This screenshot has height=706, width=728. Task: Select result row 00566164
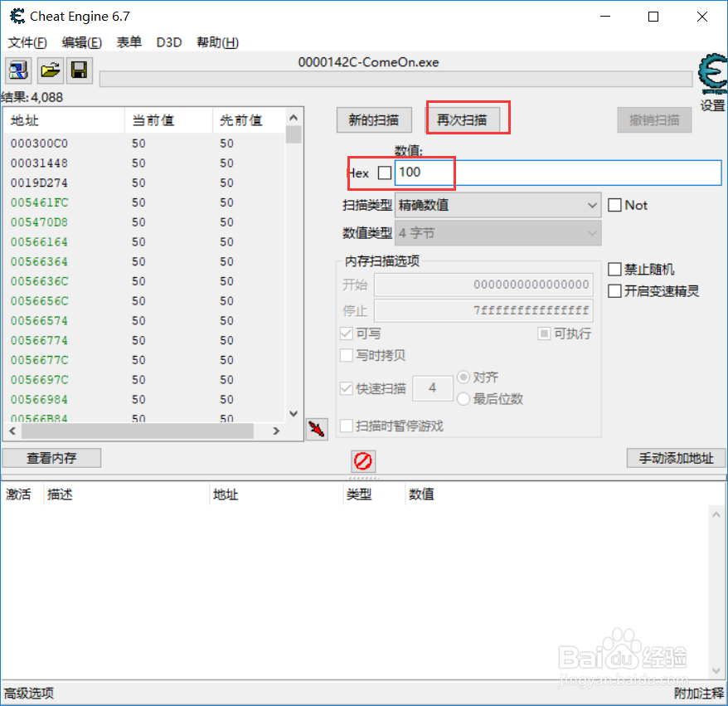(x=144, y=242)
